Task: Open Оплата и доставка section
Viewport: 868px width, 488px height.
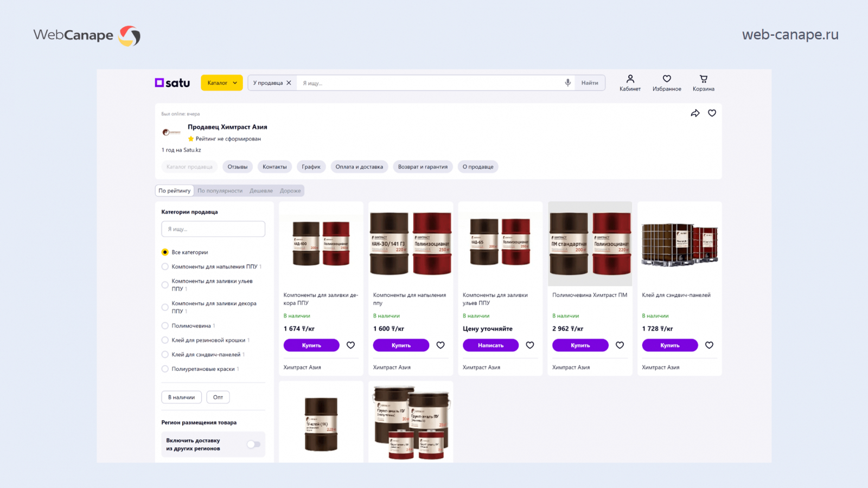Action: 359,167
